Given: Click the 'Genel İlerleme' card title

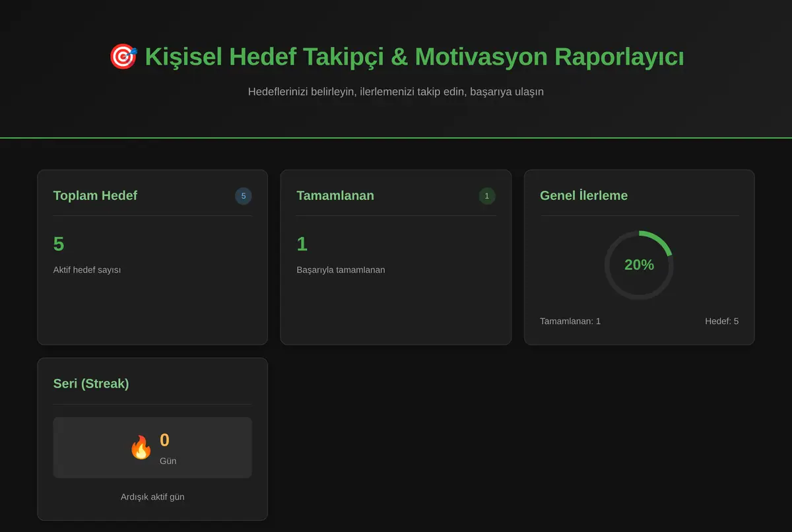Looking at the screenshot, I should pos(583,195).
